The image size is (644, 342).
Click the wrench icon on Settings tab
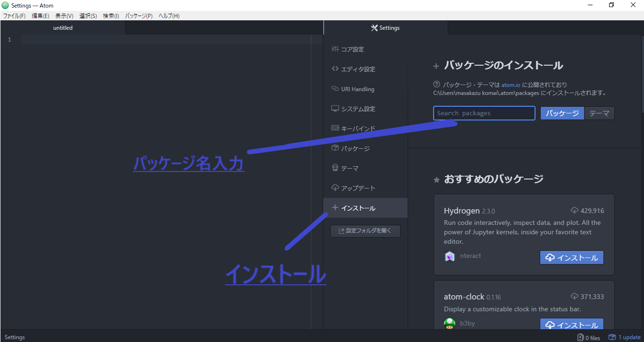[x=375, y=28]
